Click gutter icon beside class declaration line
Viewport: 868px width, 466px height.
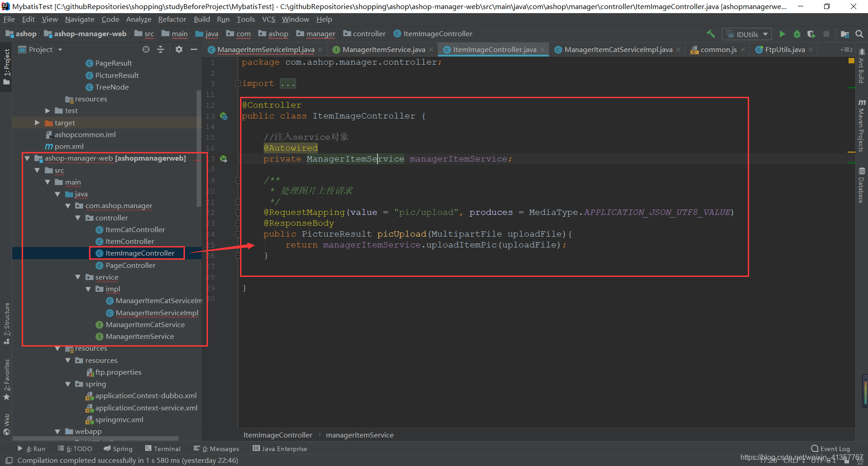click(x=223, y=116)
